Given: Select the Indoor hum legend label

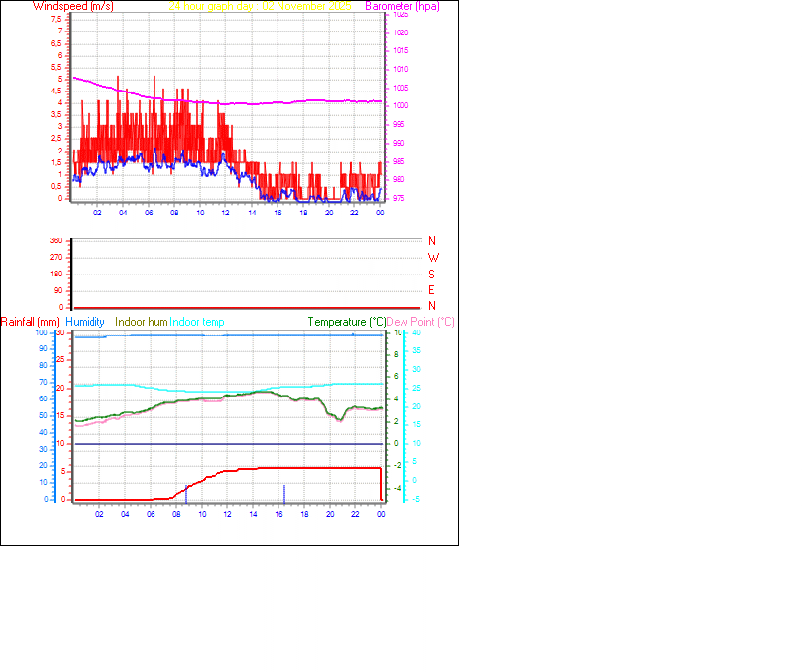Looking at the screenshot, I should coord(139,322).
